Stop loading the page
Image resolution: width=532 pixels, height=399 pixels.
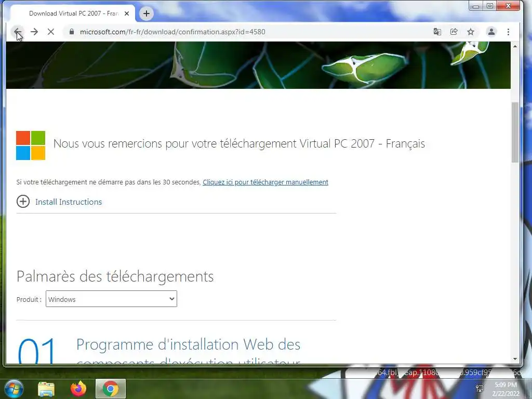tap(51, 32)
